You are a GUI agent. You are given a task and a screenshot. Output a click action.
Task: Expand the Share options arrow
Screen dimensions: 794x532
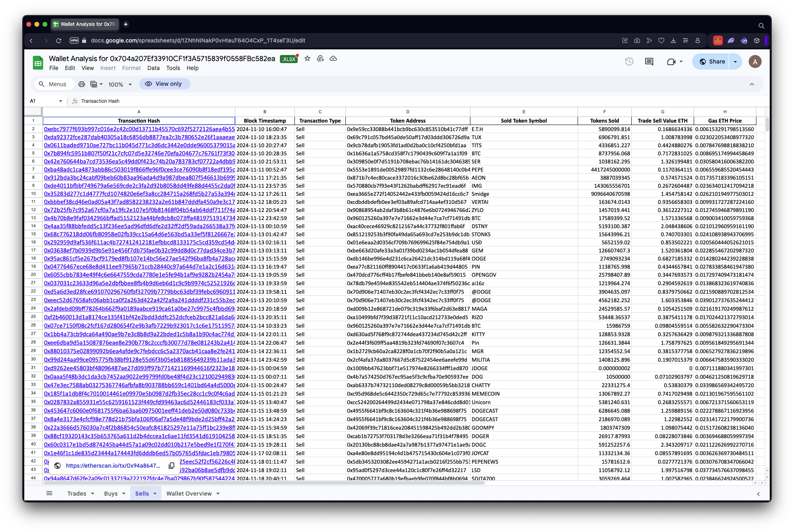(x=735, y=61)
